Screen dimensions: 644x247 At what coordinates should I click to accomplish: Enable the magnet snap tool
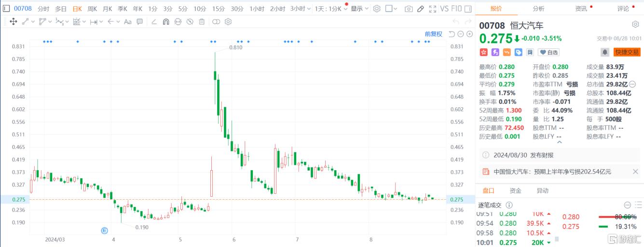tap(166, 21)
